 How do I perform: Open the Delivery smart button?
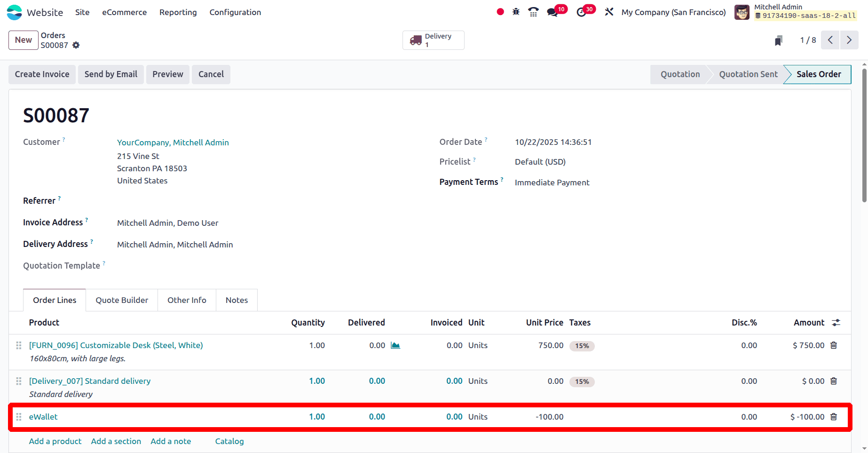pos(433,40)
